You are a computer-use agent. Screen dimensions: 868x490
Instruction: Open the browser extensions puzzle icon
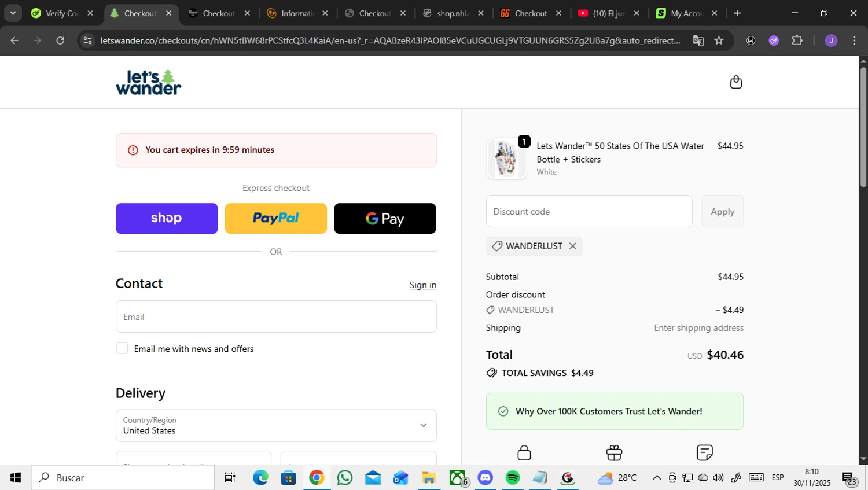click(797, 40)
